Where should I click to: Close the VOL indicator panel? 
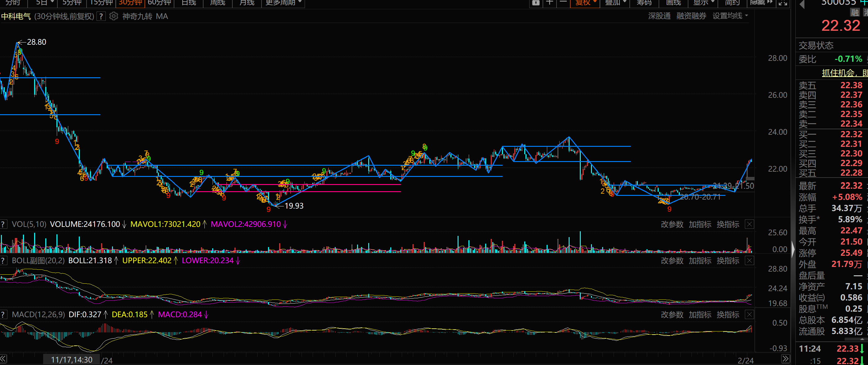749,224
